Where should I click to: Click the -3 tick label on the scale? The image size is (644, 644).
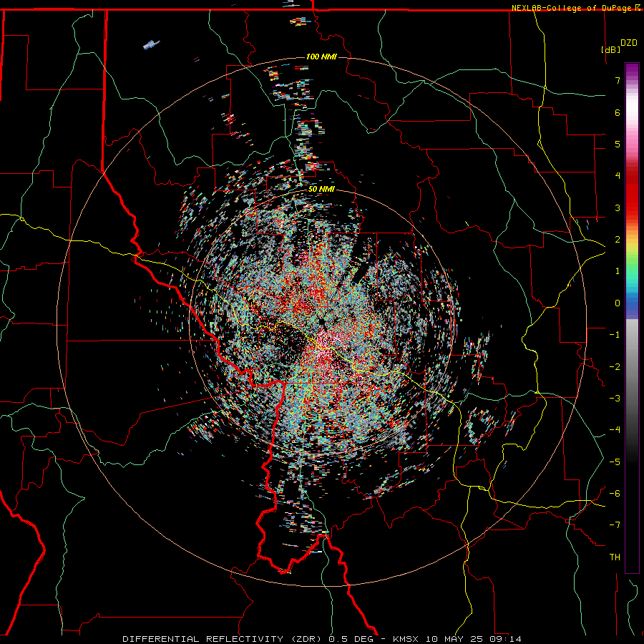615,399
